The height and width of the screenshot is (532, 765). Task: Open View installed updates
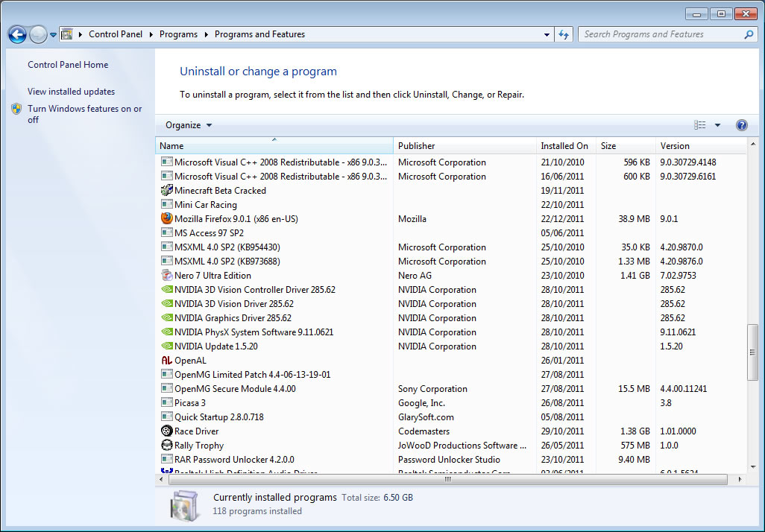71,91
